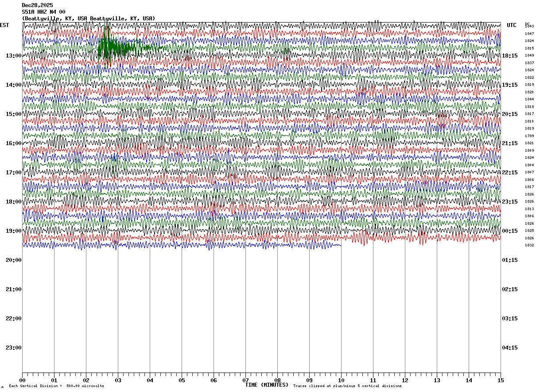Click DC offset value 1847
Image resolution: width=536 pixels, height=392 pixels.
[529, 34]
